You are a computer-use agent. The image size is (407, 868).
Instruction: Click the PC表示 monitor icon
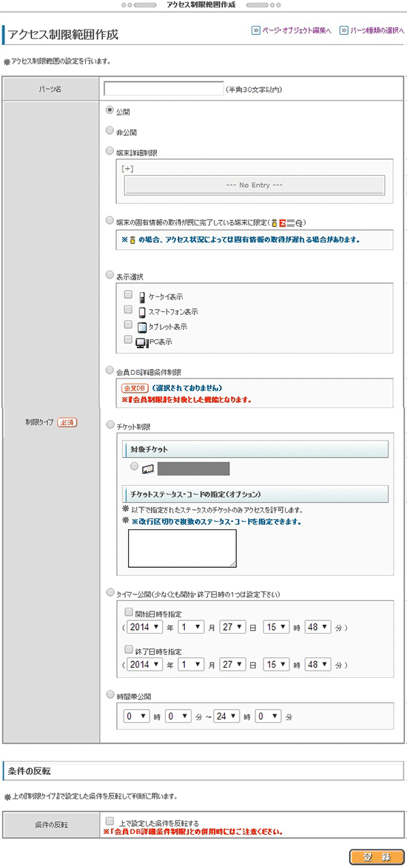(142, 342)
